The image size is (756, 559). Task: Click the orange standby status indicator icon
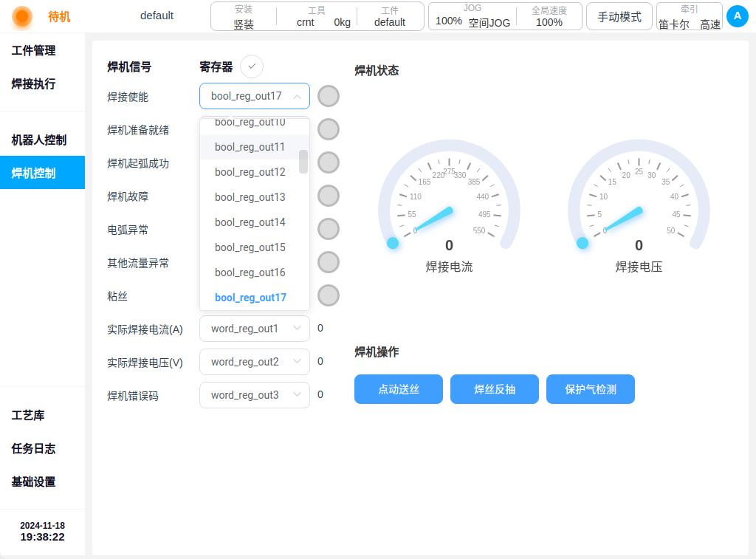coord(21,16)
